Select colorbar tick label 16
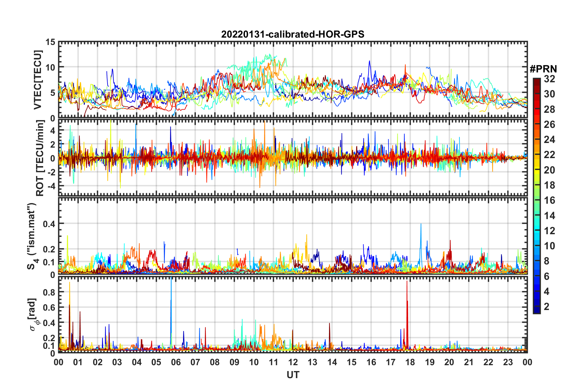Viewport: 586px width, 392px height. click(549, 200)
